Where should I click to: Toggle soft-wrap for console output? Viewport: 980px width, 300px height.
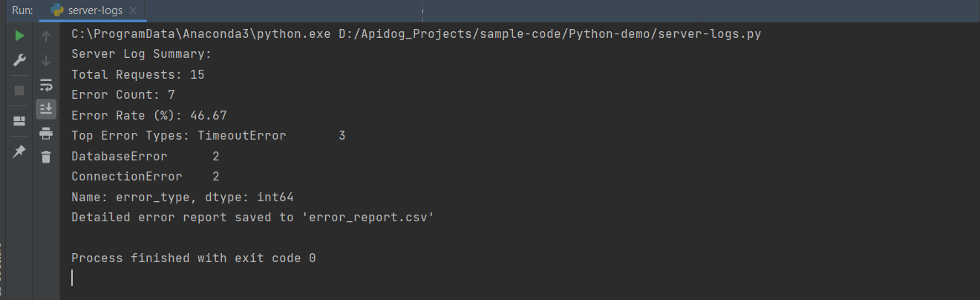click(46, 85)
